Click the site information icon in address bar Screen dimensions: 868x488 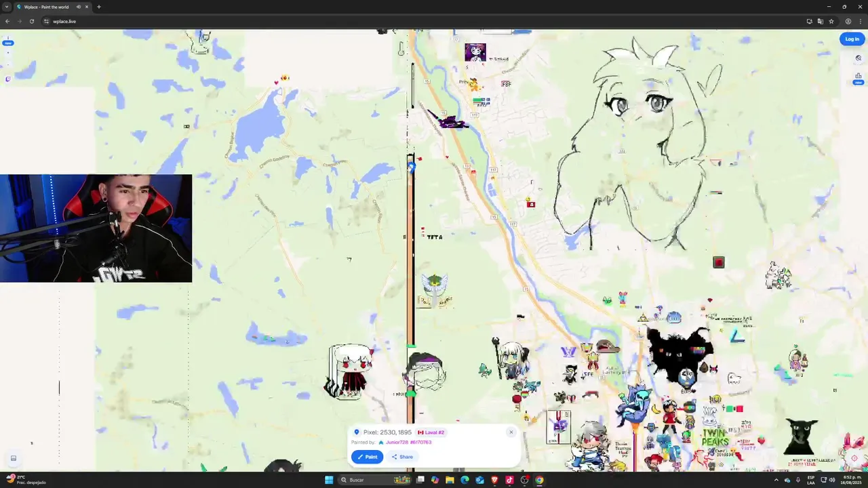point(46,21)
